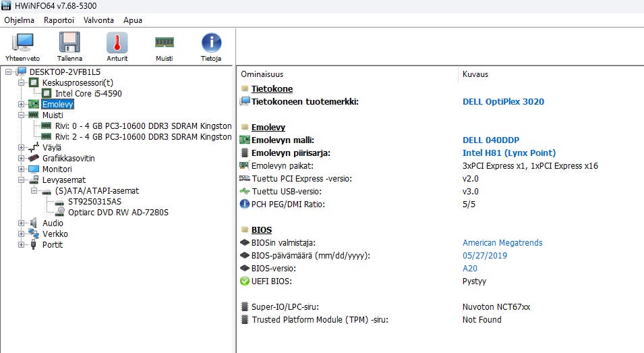
Task: Open the Apua menu
Action: coord(133,20)
